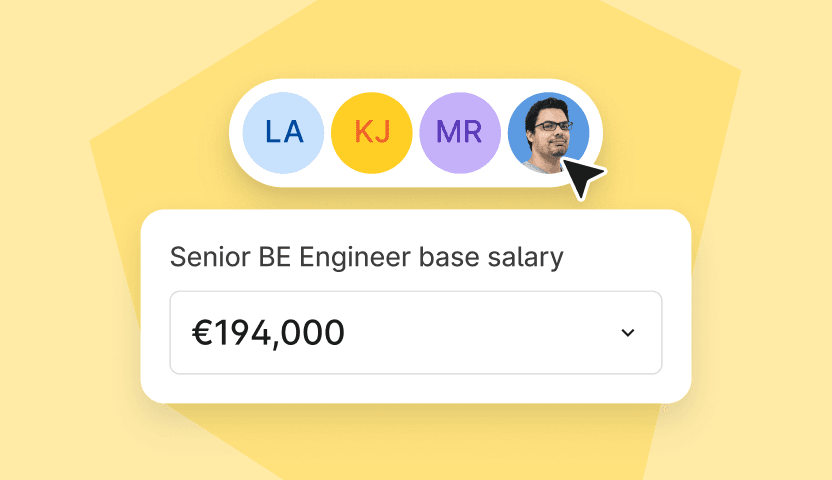This screenshot has height=480, width=832.
Task: Select the LA user avatar
Action: pyautogui.click(x=283, y=133)
